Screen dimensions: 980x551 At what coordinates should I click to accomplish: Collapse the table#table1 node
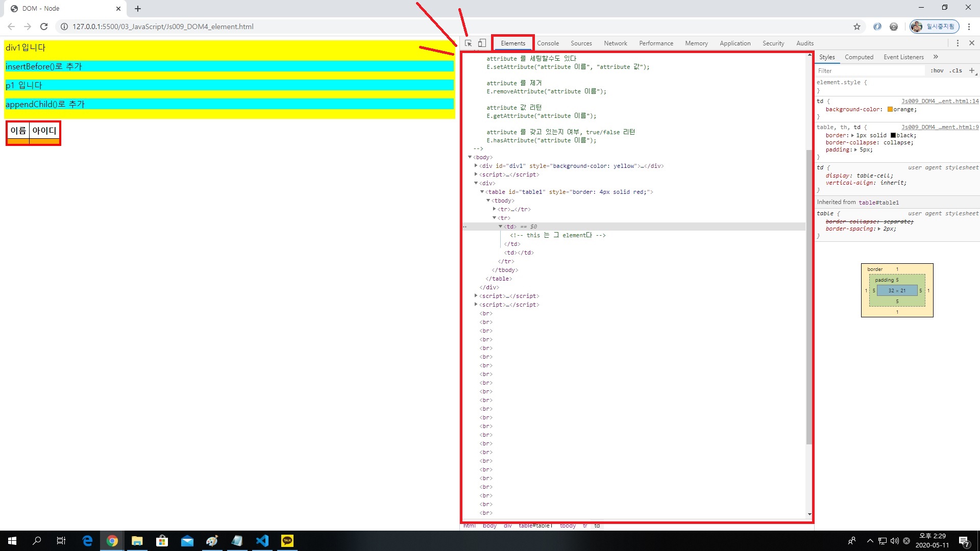point(482,192)
